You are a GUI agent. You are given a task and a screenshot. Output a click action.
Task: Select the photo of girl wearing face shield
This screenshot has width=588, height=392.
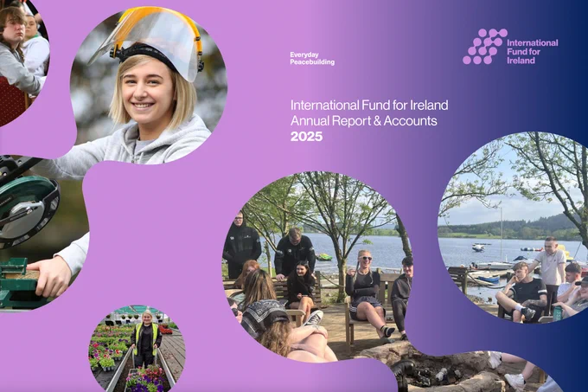pyautogui.click(x=149, y=86)
